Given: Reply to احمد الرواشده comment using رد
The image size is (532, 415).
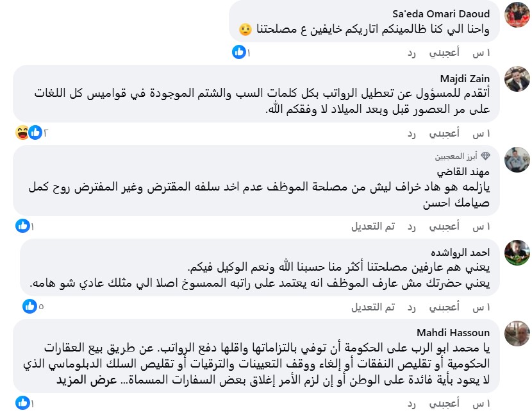Looking at the screenshot, I should click(x=412, y=307).
